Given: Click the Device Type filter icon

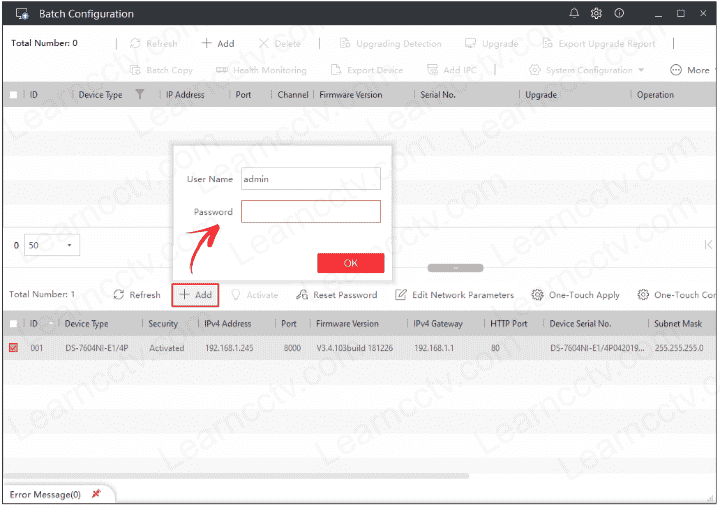Looking at the screenshot, I should [140, 95].
